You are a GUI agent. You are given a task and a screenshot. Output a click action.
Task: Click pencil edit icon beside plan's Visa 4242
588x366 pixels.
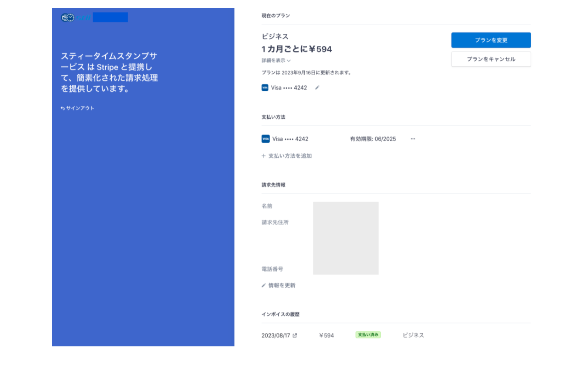tap(317, 88)
